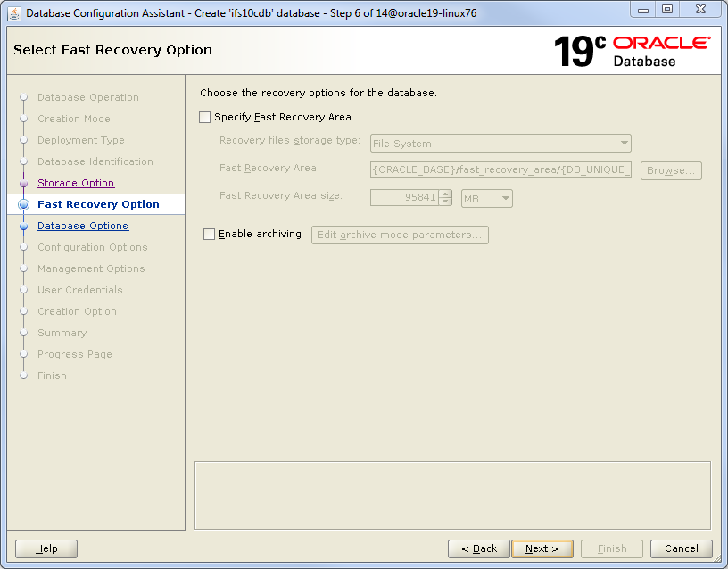Screen dimensions: 728x569
Task: Click the Help button
Action: 46,548
